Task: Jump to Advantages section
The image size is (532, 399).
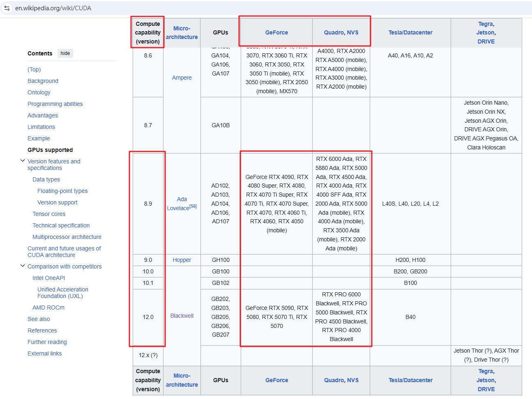Action: point(43,115)
